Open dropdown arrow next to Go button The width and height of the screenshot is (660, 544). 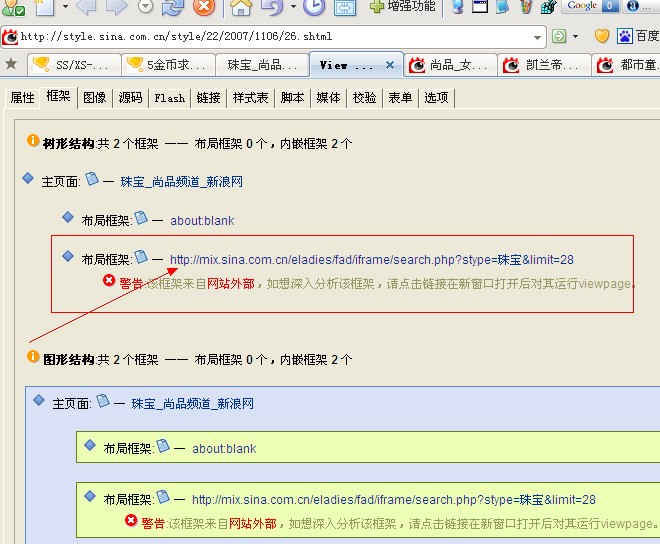click(x=575, y=37)
